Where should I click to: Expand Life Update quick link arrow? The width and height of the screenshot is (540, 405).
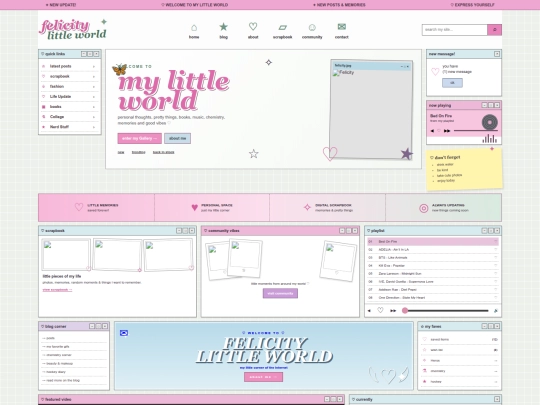click(x=94, y=97)
